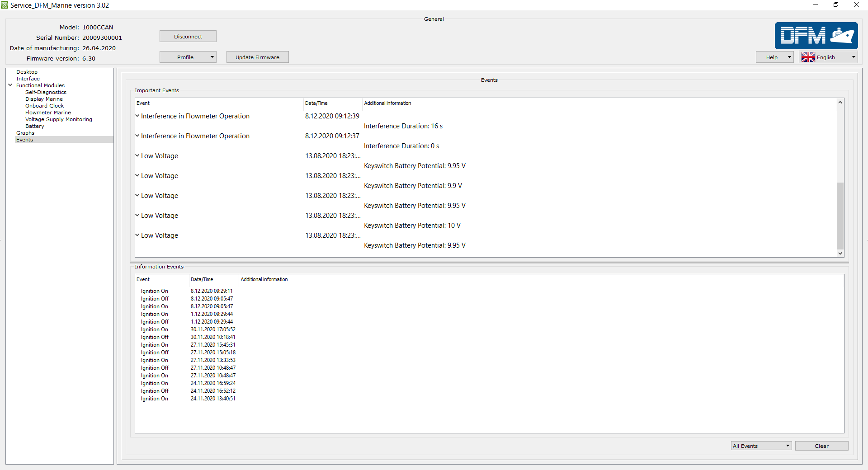Viewport: 868px width, 470px height.
Task: Open the Help dropdown menu
Action: click(775, 57)
